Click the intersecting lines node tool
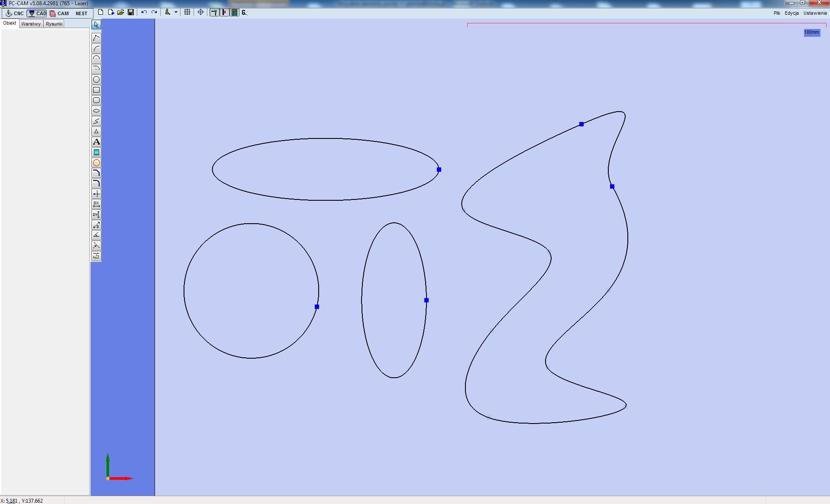 tap(96, 246)
